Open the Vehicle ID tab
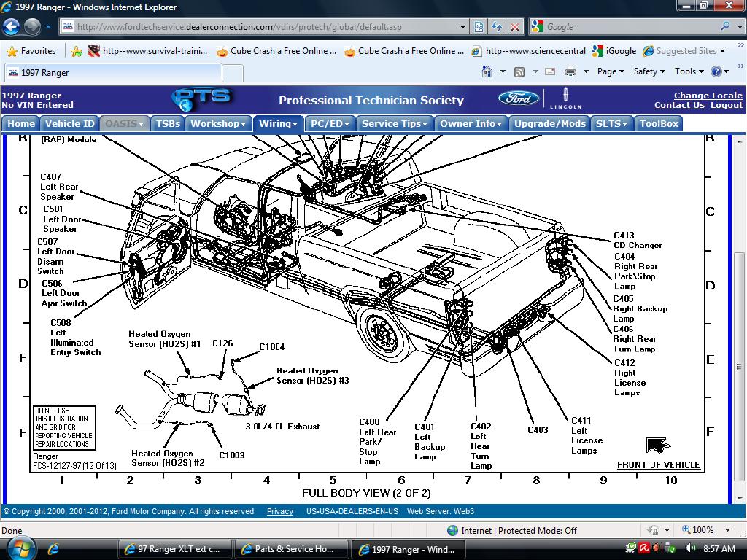The width and height of the screenshot is (747, 560). coord(69,123)
